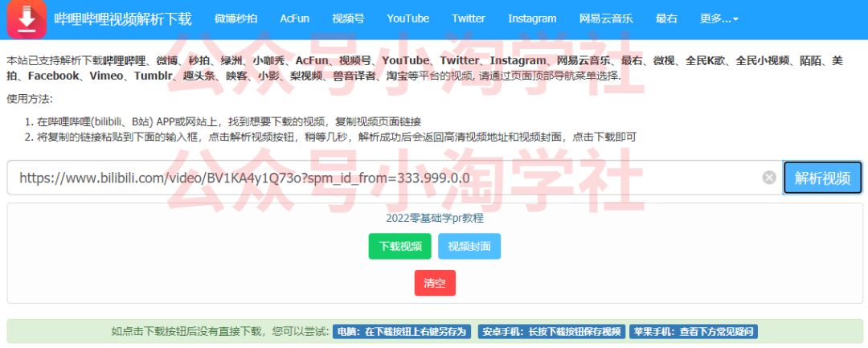Viewport: 868px width, 348px height.
Task: Focus the bilibili video URL input field
Action: click(394, 178)
